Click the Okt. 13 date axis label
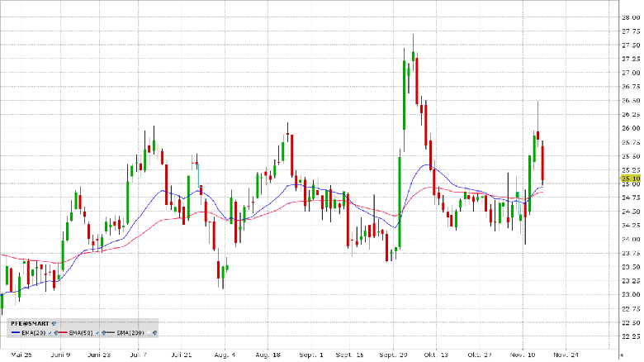Screen dimensions: 644x362 436,355
